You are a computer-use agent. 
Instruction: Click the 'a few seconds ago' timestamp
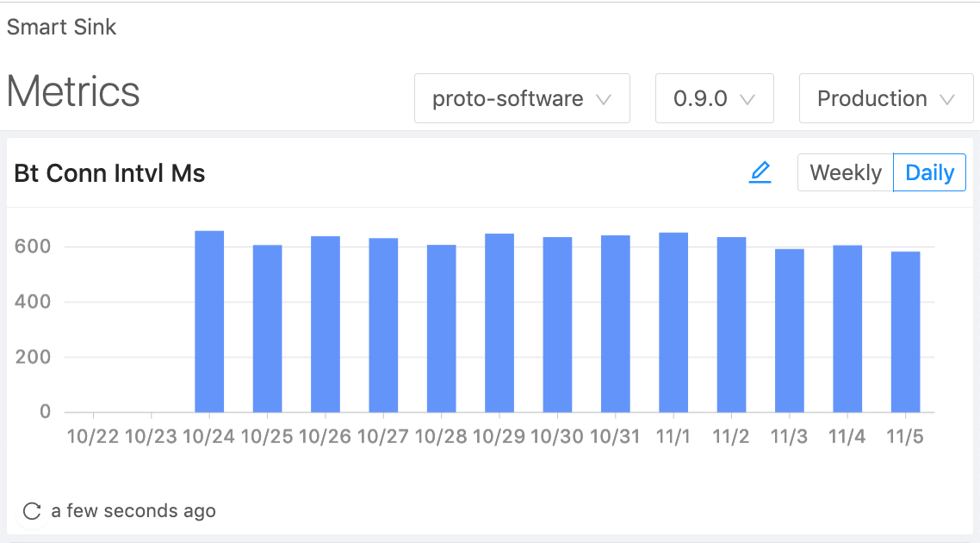pos(133,511)
